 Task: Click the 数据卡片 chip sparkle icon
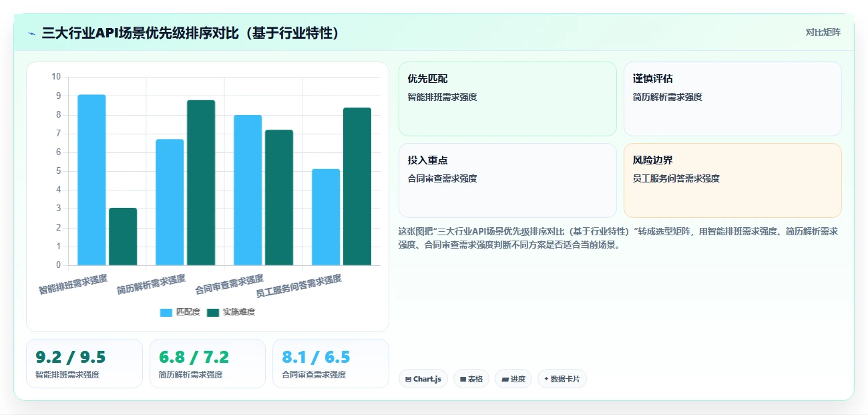546,379
